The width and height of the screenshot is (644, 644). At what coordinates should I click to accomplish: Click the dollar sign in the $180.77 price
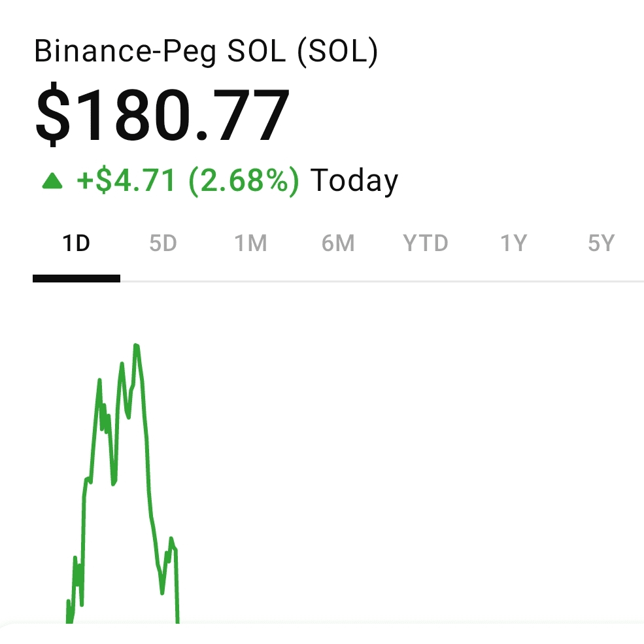(51, 116)
